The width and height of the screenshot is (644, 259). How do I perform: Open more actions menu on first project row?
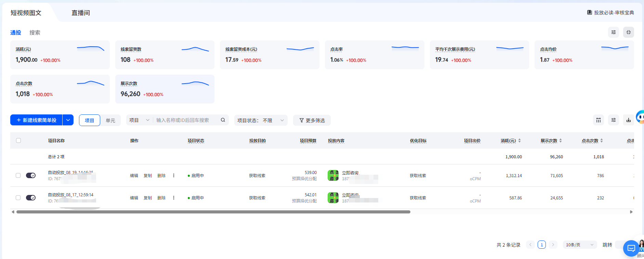click(174, 175)
